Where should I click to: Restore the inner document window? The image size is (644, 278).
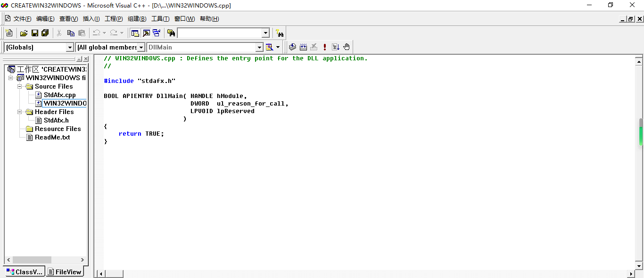point(631,19)
